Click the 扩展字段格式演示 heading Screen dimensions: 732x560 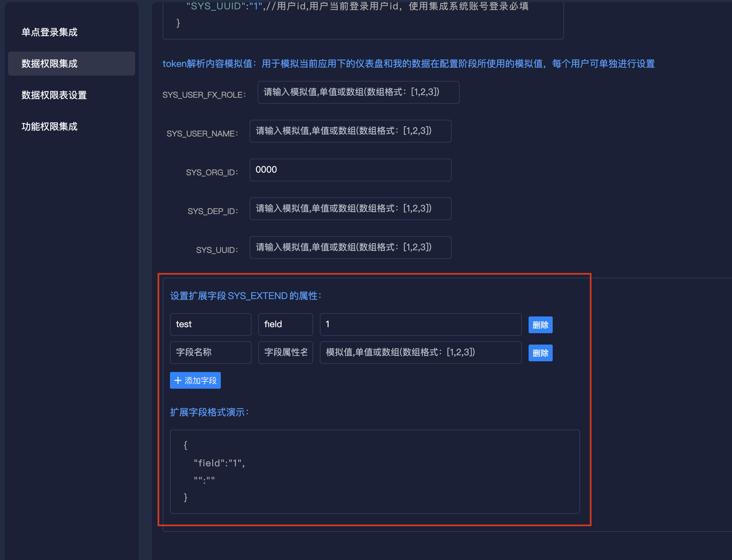tap(209, 412)
